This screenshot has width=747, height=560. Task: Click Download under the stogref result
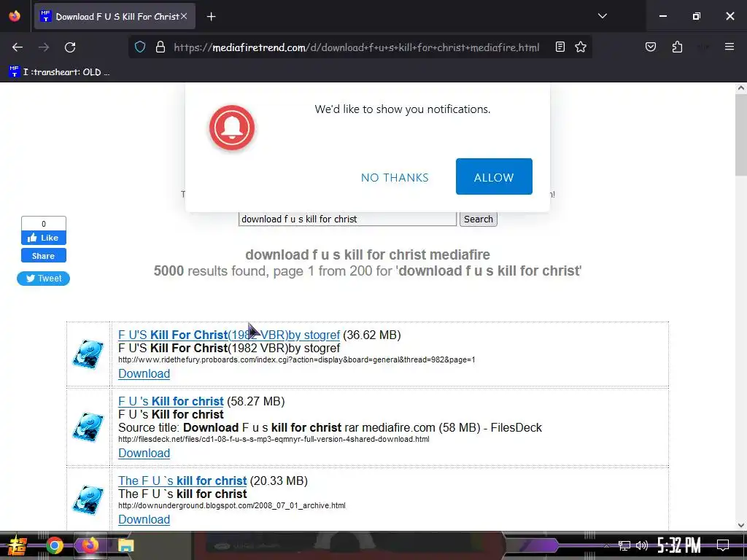[x=144, y=374]
